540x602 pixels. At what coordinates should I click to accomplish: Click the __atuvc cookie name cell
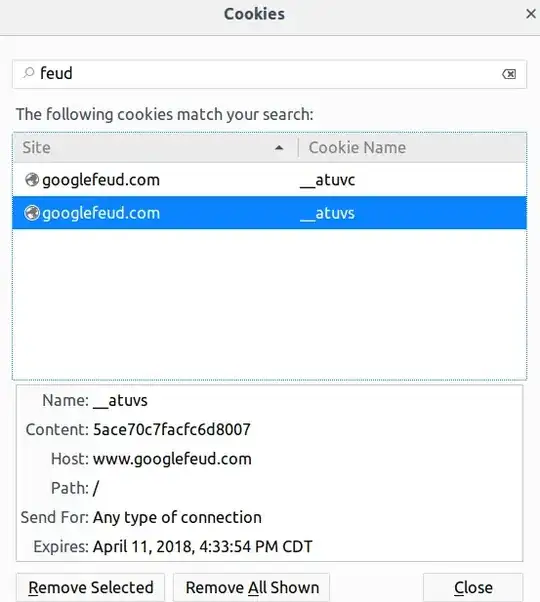click(327, 180)
